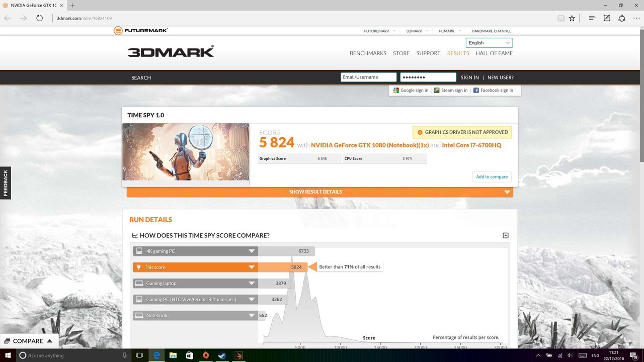The image size is (644, 362).
Task: Open a new browser tab
Action: pyautogui.click(x=72, y=6)
